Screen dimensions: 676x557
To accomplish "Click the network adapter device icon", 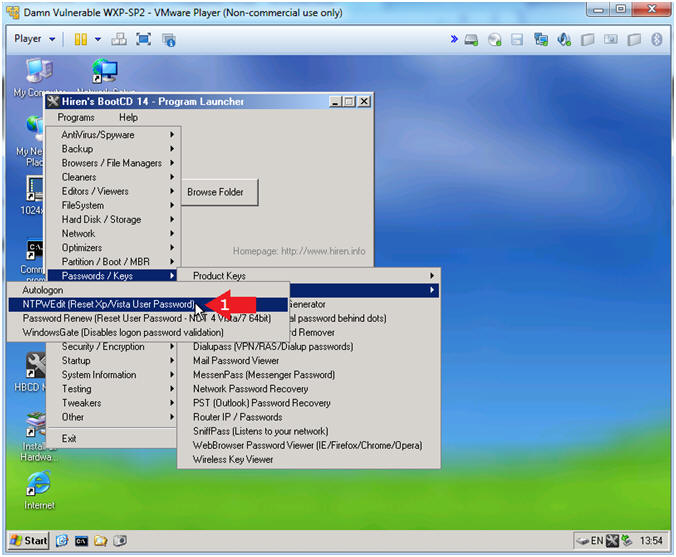I will (x=541, y=40).
